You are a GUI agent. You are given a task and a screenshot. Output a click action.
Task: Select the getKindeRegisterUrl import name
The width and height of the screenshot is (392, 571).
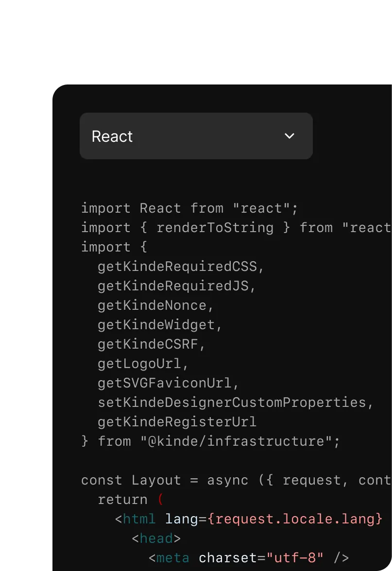pyautogui.click(x=177, y=421)
